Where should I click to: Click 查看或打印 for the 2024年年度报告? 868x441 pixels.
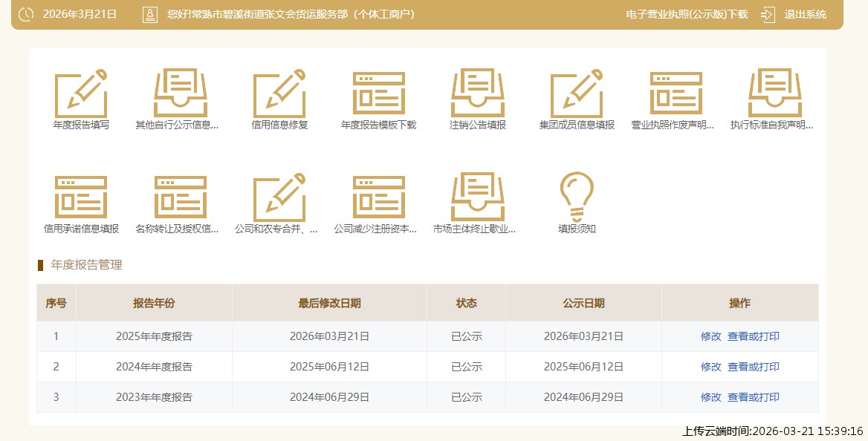pyautogui.click(x=754, y=367)
